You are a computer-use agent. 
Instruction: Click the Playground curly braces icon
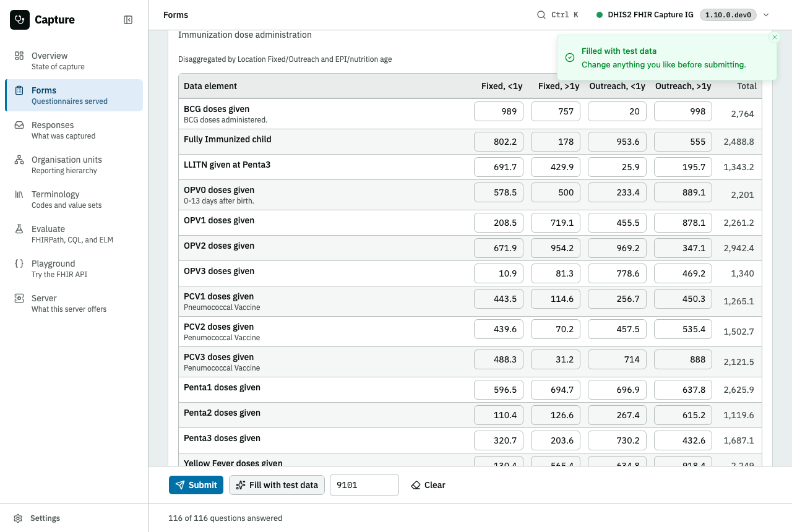[x=19, y=264]
